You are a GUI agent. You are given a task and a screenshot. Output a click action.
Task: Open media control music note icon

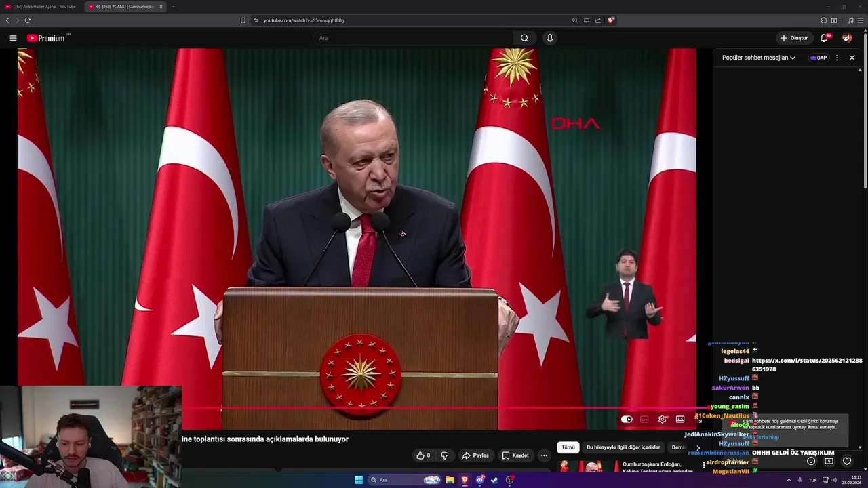[850, 20]
